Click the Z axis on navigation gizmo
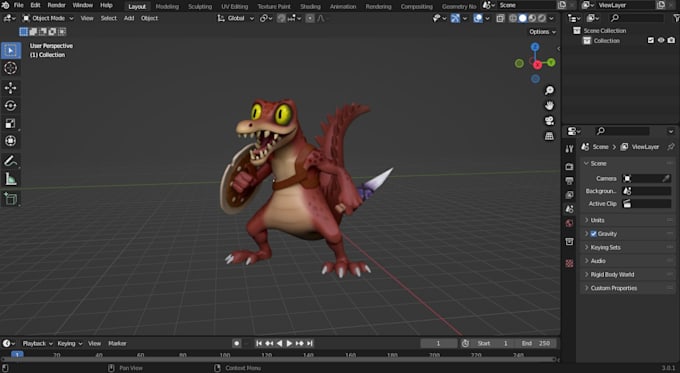Viewport: 680px width, 373px height. [x=535, y=47]
